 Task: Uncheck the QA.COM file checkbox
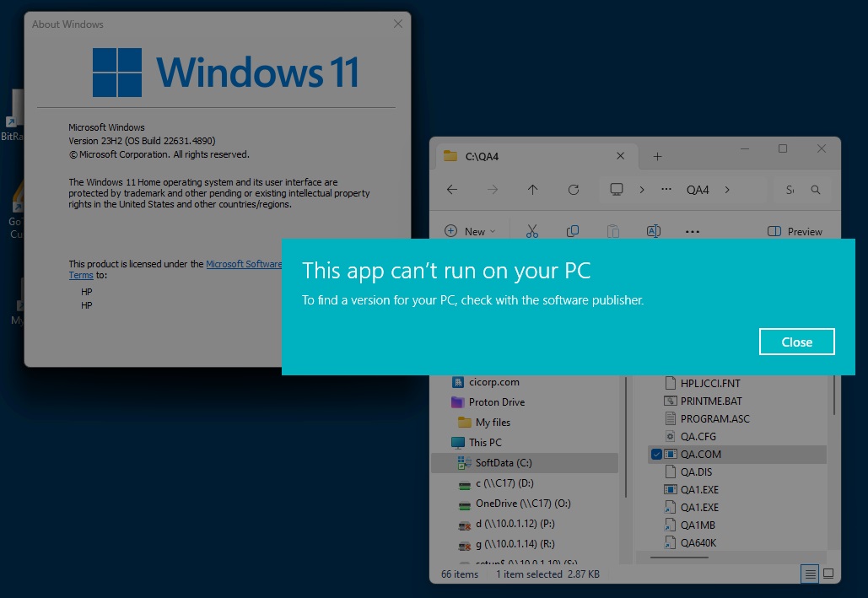coord(656,454)
